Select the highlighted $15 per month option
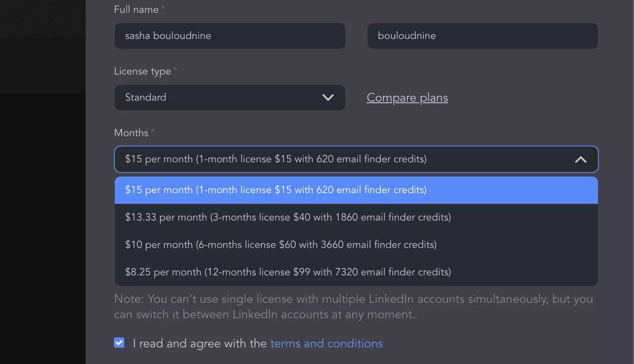 (275, 190)
